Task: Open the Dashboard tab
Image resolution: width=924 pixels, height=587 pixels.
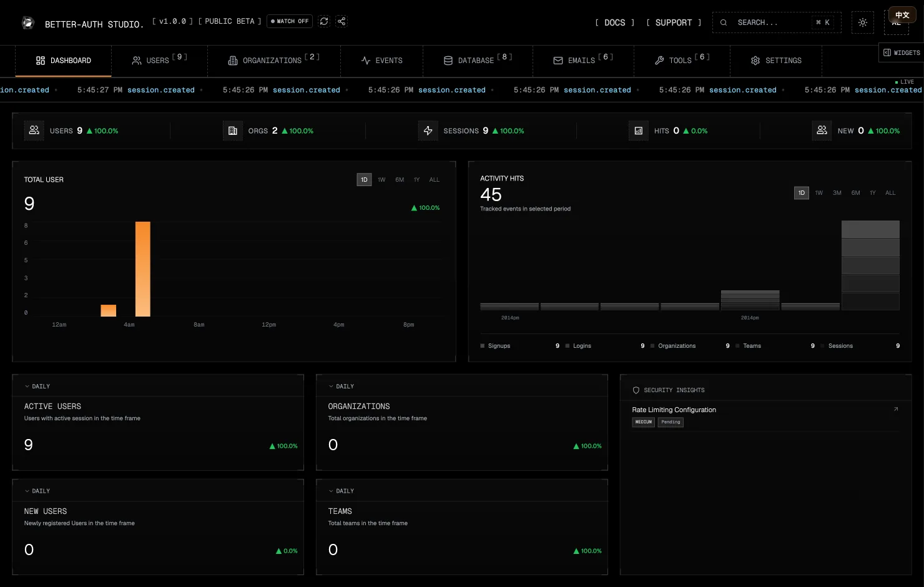Action: (64, 61)
